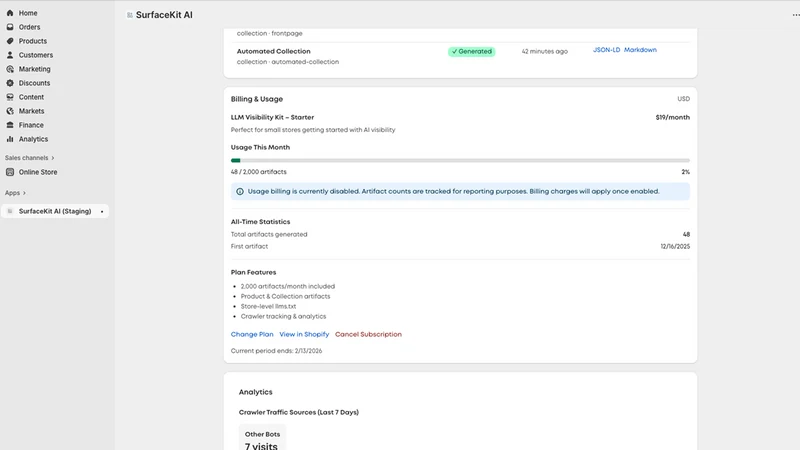Click the Usage This Month progress bar
Image resolution: width=800 pixels, height=450 pixels.
click(460, 160)
